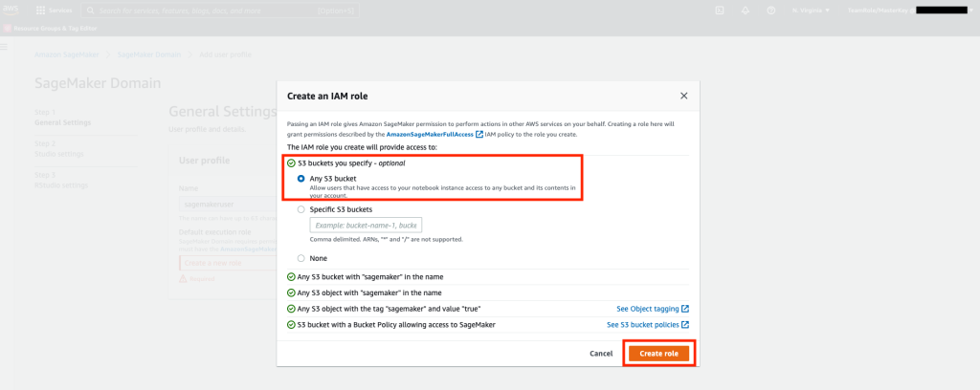The image size is (980, 390).
Task: Select the Specific S3 buckets option
Action: tap(301, 209)
